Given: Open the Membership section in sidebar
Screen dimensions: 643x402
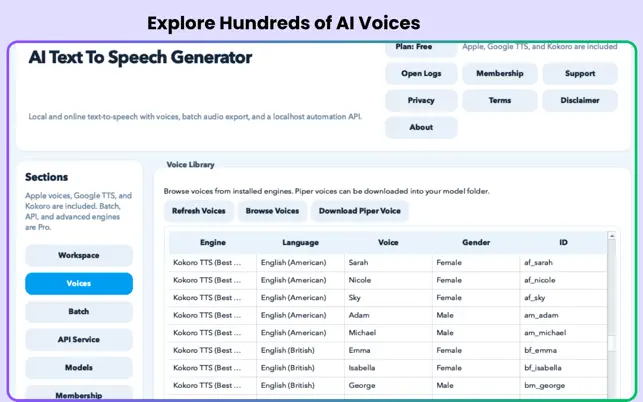Looking at the screenshot, I should (x=79, y=393).
